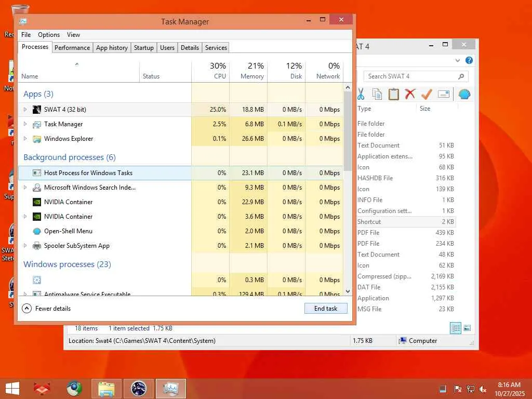Open the View menu in Task Manager
This screenshot has height=399, width=532.
coord(73,35)
